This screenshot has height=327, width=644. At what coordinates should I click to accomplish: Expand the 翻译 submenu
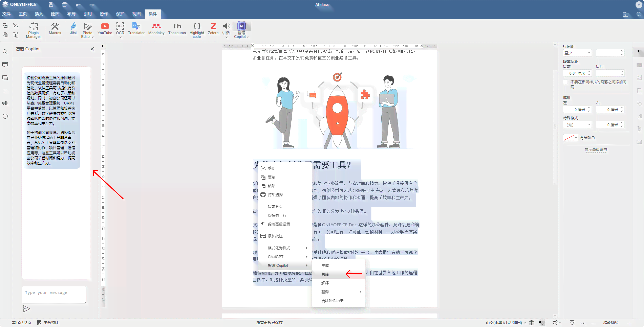[338, 292]
